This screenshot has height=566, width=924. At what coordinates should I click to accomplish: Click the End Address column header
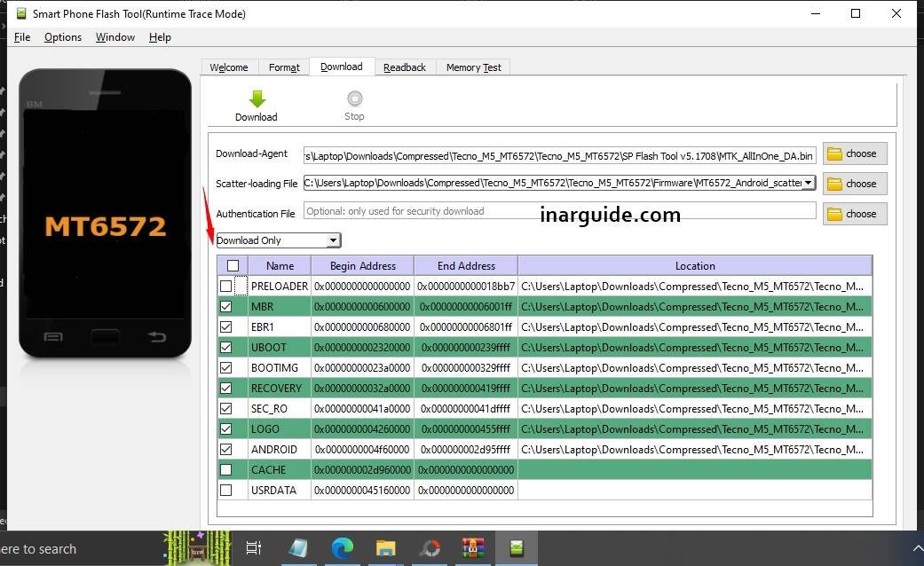pyautogui.click(x=466, y=265)
